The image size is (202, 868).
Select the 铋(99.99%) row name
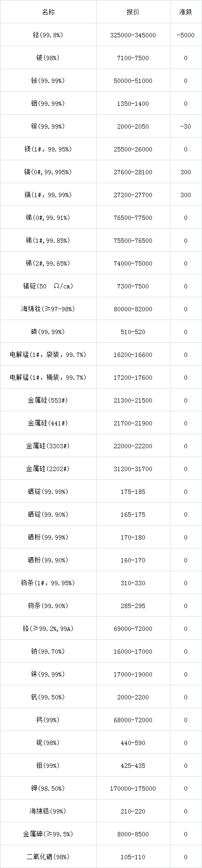[x=48, y=81]
